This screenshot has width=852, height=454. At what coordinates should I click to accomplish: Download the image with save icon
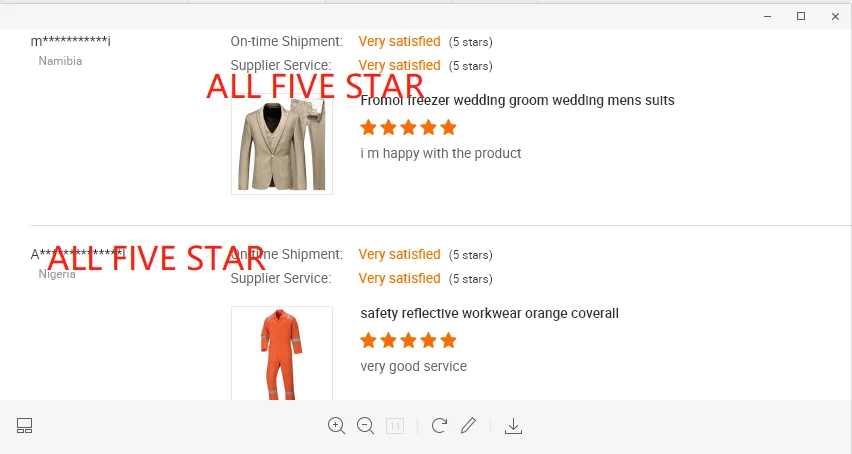[x=513, y=426]
